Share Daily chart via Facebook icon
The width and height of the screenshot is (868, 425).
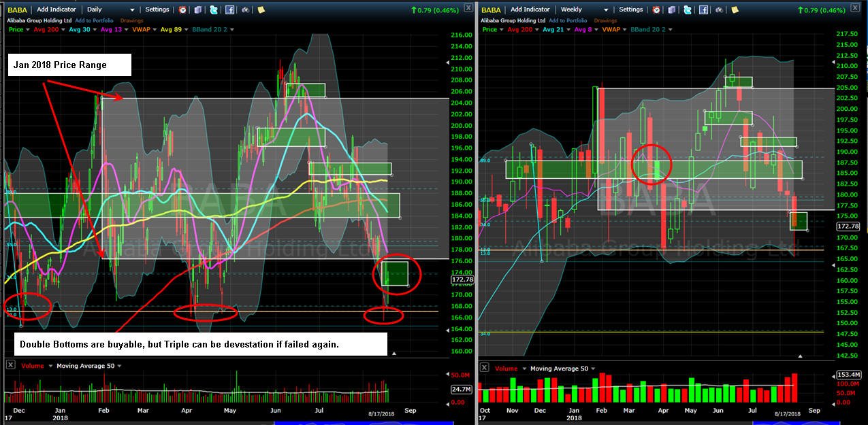(229, 10)
